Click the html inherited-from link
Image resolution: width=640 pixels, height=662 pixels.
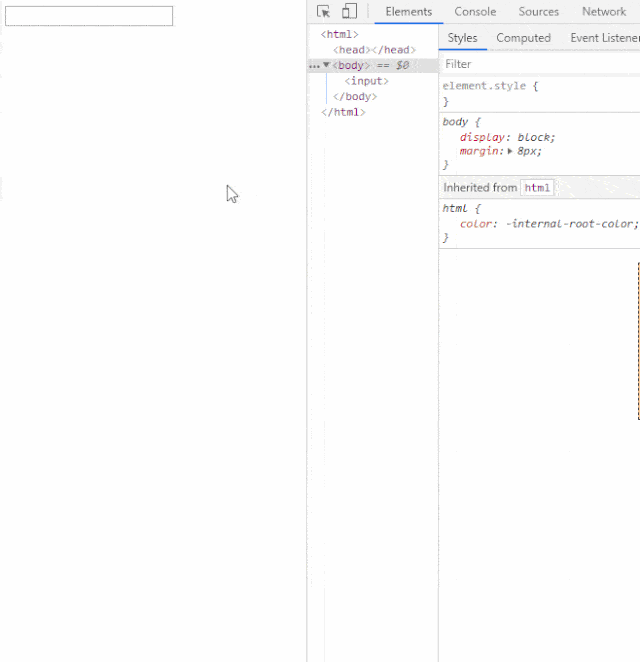tap(537, 188)
